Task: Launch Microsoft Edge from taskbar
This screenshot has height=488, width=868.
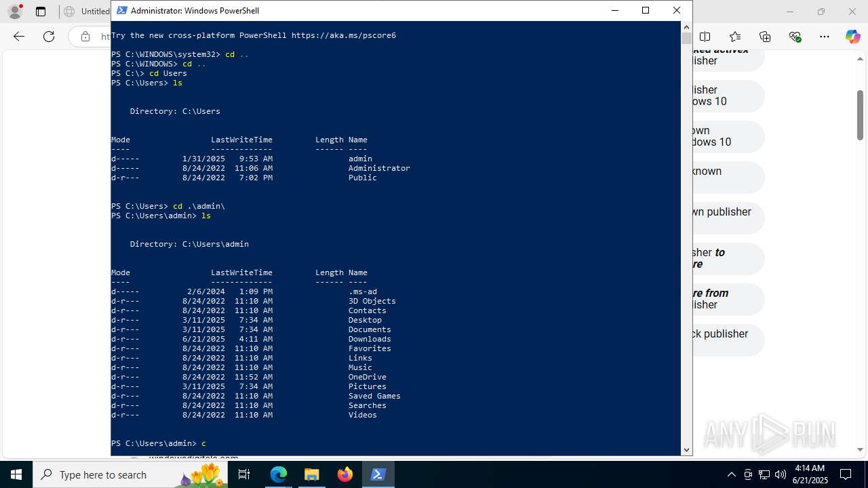Action: pos(279,474)
